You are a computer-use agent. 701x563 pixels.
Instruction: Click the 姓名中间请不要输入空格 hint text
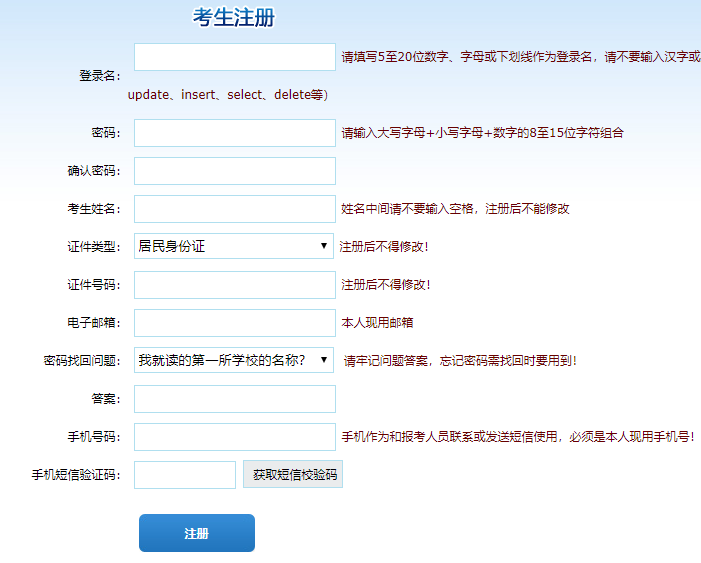[x=455, y=209]
